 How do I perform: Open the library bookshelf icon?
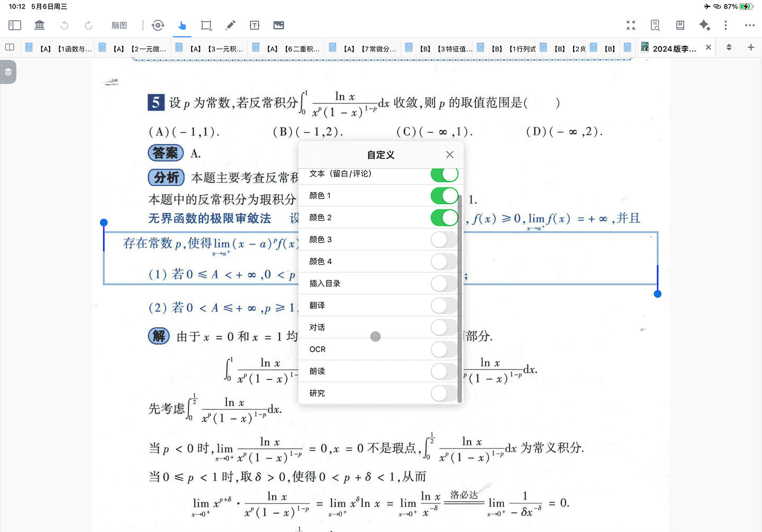[40, 25]
